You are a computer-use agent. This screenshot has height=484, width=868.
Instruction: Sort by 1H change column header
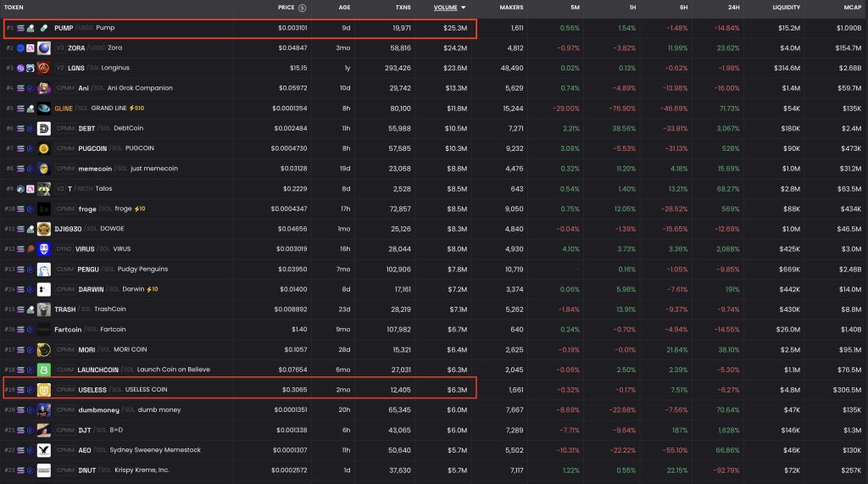(632, 8)
